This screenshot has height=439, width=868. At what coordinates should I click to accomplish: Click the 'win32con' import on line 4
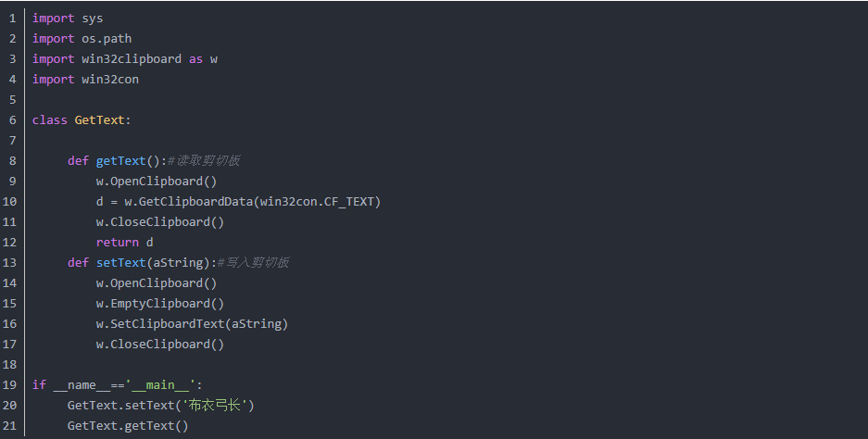point(110,80)
